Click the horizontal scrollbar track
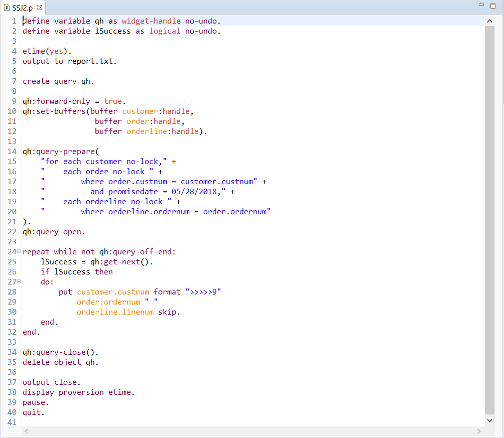 [x=251, y=431]
